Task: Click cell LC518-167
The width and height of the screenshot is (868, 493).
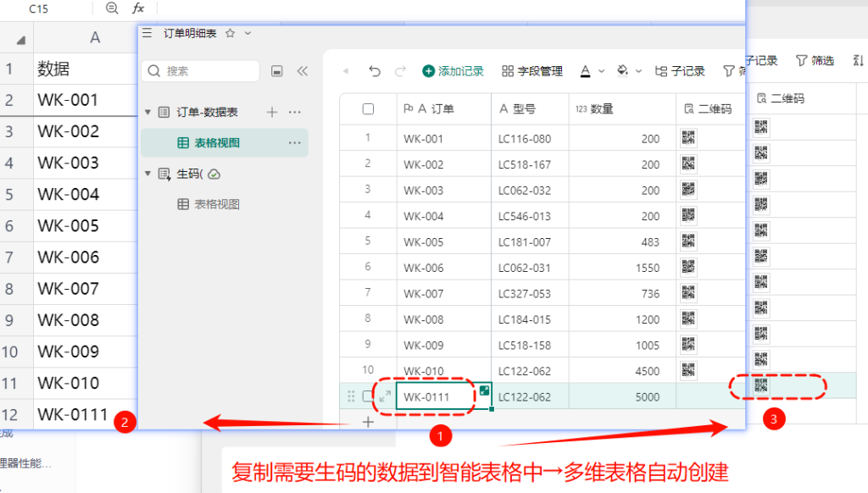Action: pyautogui.click(x=530, y=164)
